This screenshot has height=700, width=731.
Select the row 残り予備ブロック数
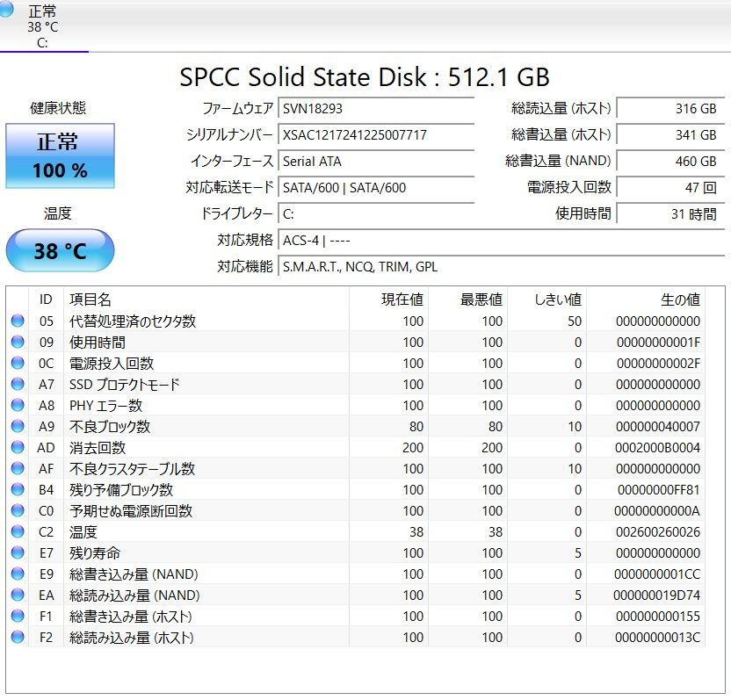point(355,489)
